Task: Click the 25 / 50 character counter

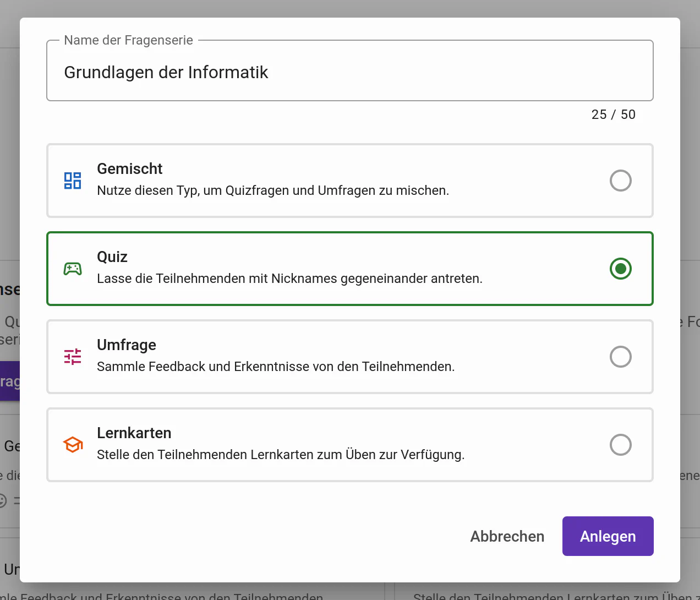Action: (x=613, y=114)
